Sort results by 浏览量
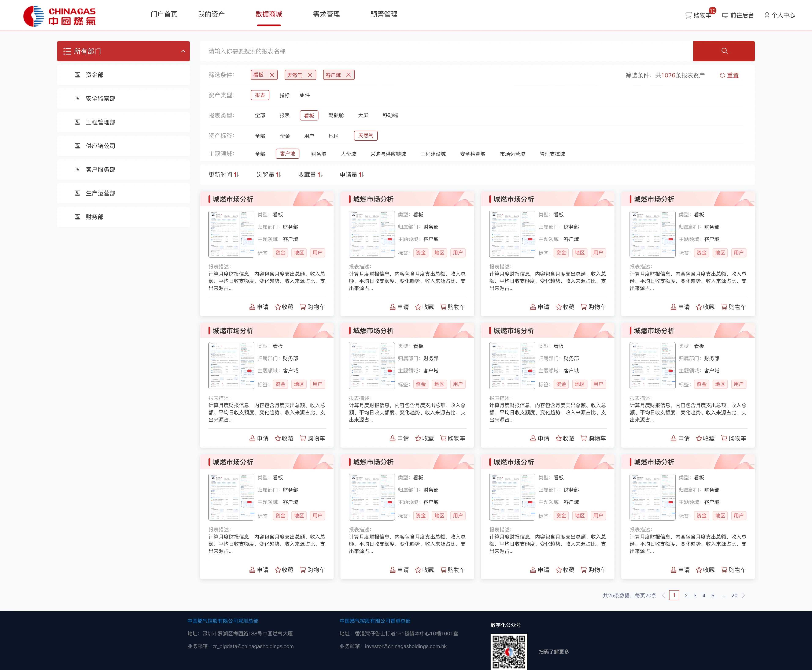 click(269, 174)
